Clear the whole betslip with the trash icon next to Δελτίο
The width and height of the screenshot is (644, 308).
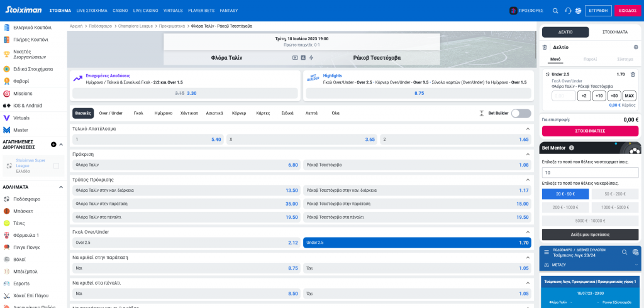point(545,47)
